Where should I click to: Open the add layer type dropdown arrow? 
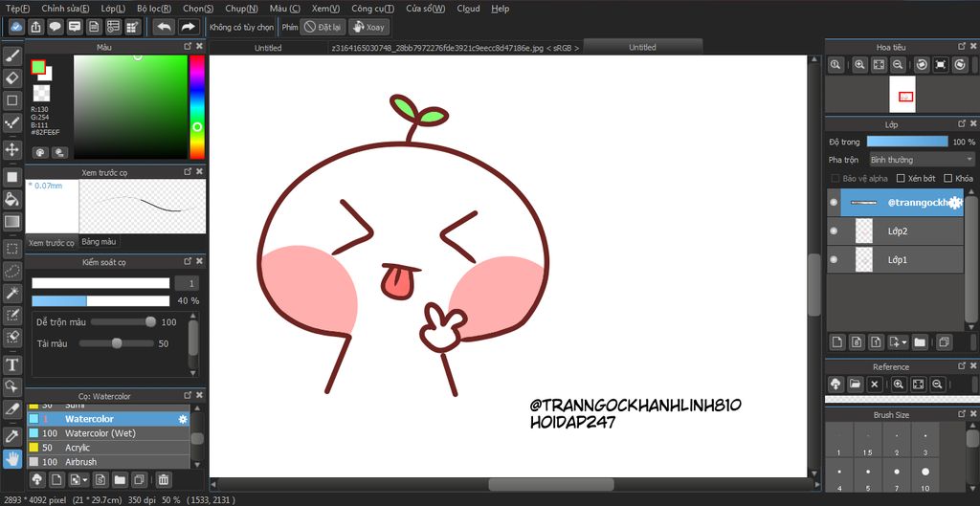coord(904,342)
